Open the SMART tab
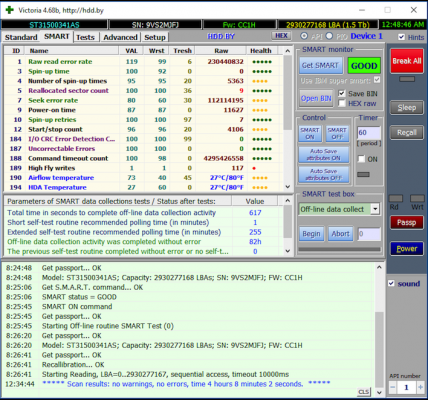Image resolution: width=428 pixels, height=400 pixels. [57, 36]
